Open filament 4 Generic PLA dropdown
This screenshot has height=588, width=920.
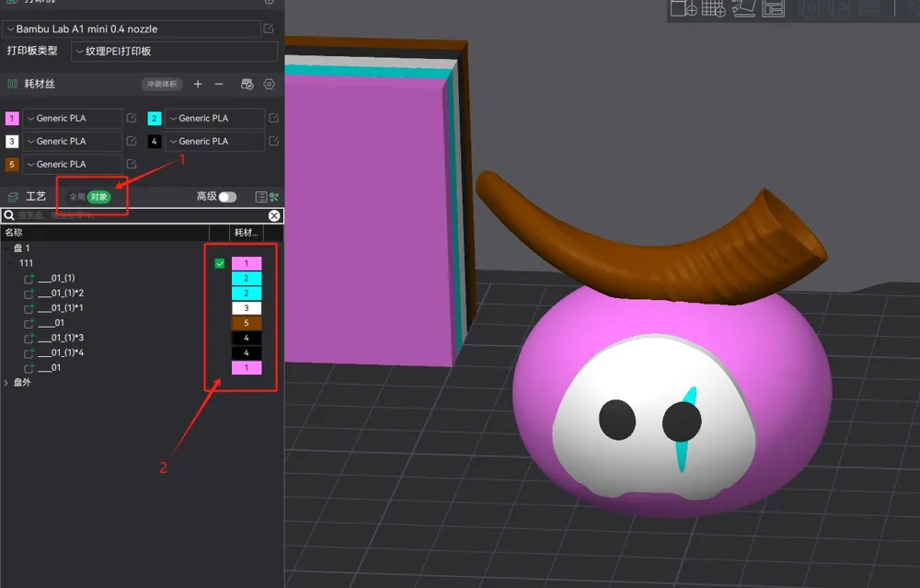(x=214, y=141)
